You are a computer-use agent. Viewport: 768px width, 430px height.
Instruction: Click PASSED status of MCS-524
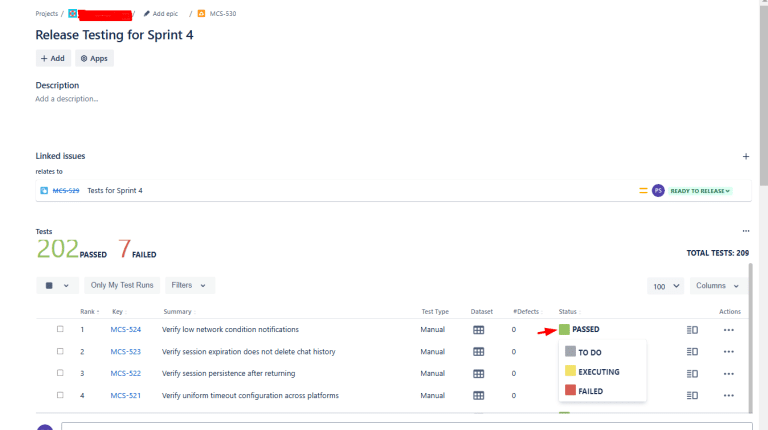click(x=585, y=329)
